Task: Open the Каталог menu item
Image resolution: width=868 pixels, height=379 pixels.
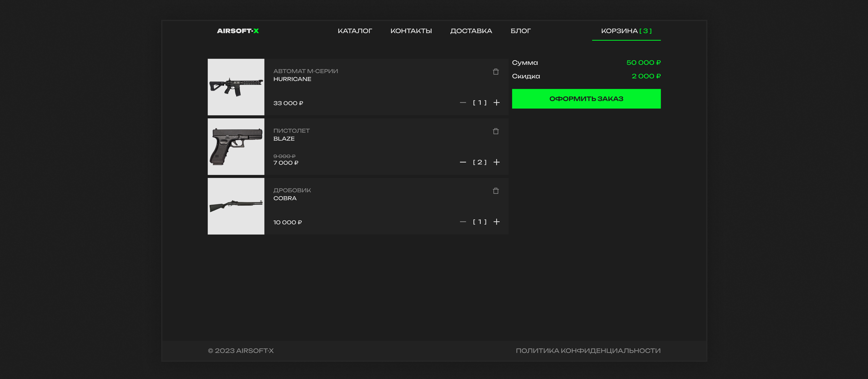Action: pyautogui.click(x=355, y=31)
